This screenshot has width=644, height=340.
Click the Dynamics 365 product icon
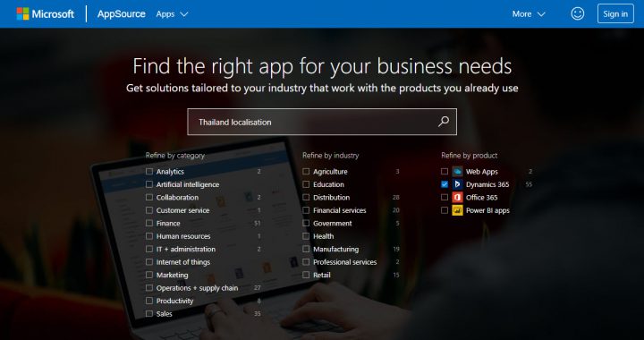tap(458, 184)
